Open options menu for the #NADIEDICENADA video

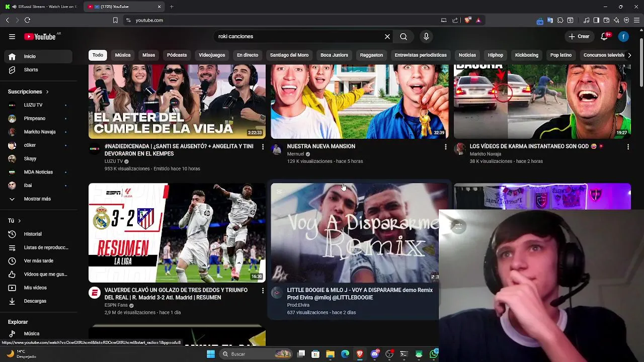(263, 147)
